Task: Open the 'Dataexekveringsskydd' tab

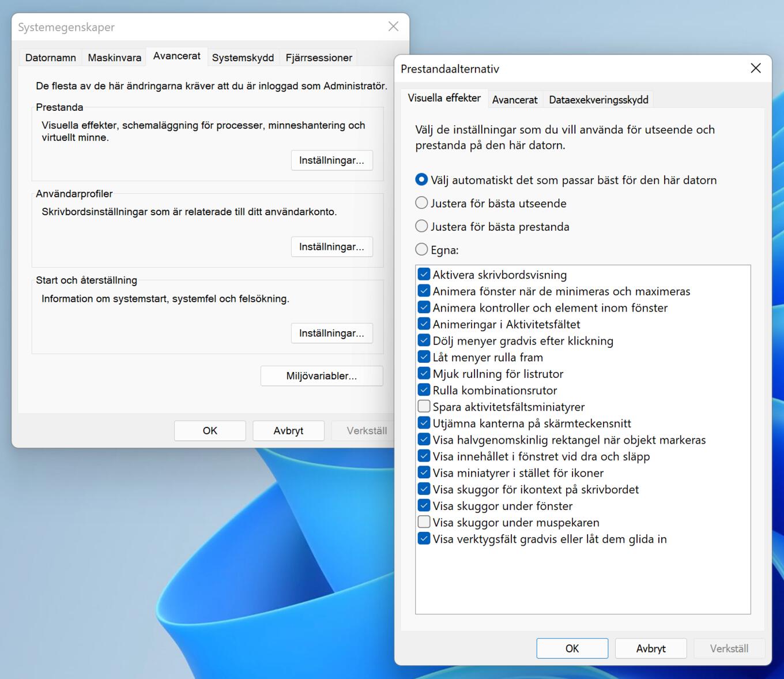Action: 598,100
